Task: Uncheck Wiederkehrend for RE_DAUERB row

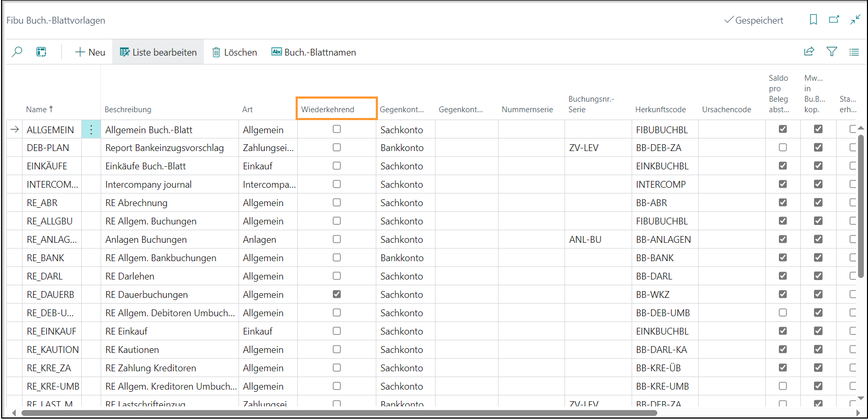Action: pyautogui.click(x=337, y=294)
